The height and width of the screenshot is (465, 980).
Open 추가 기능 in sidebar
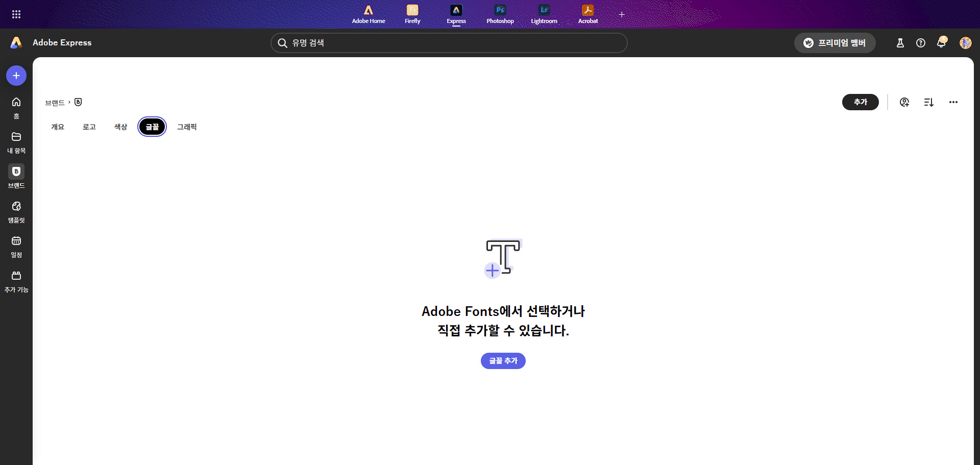[16, 281]
